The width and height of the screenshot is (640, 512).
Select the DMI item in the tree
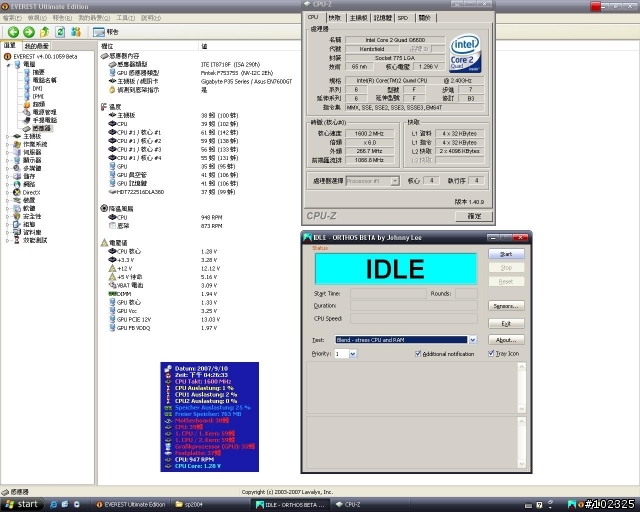coord(33,88)
